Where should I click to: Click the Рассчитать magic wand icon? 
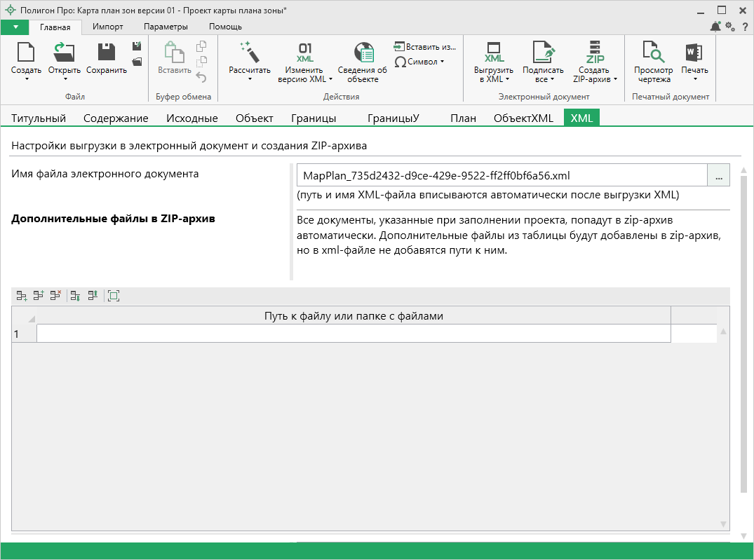[249, 53]
